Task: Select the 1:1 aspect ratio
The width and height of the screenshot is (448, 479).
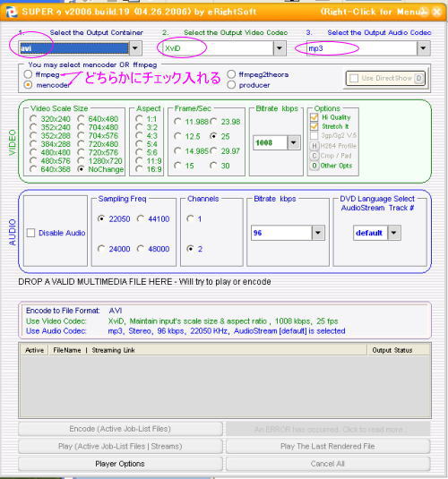Action: (139, 119)
